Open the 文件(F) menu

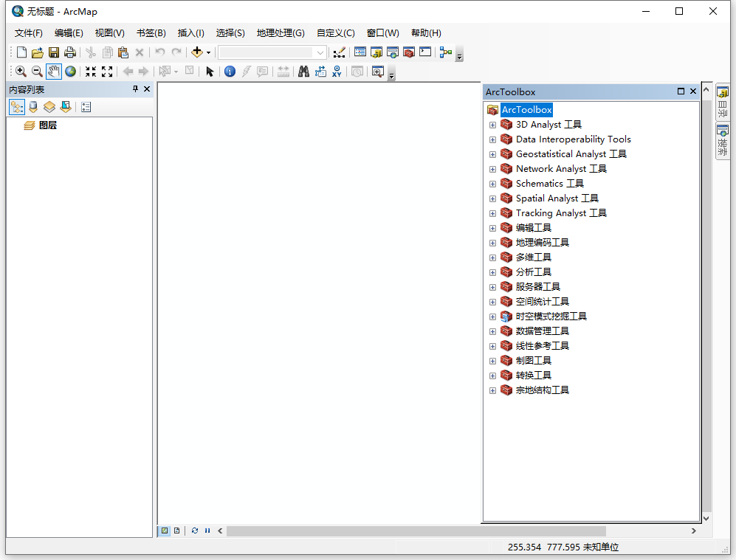[x=29, y=32]
